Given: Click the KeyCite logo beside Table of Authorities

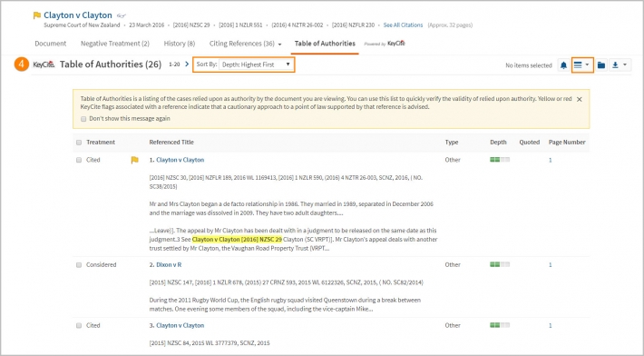Looking at the screenshot, I should (44, 64).
